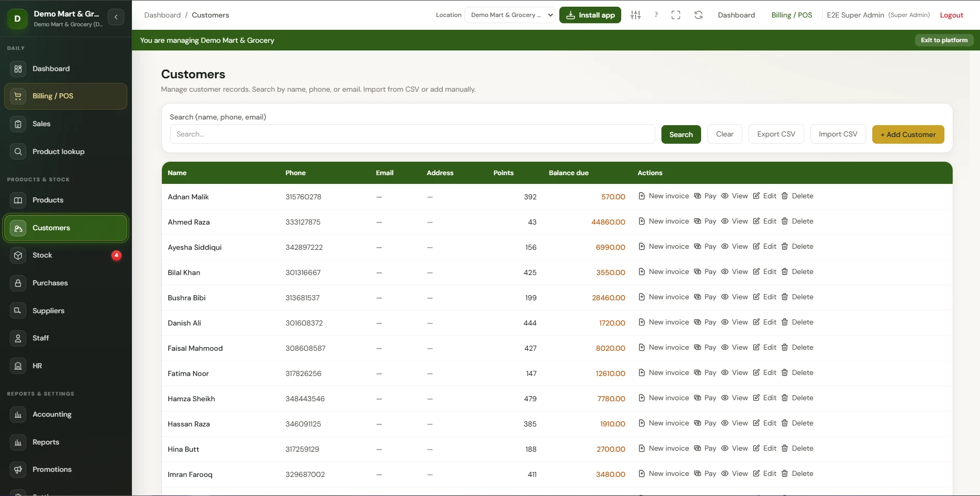Edit Danish Ali's customer record
Image resolution: width=980 pixels, height=496 pixels.
pyautogui.click(x=765, y=322)
